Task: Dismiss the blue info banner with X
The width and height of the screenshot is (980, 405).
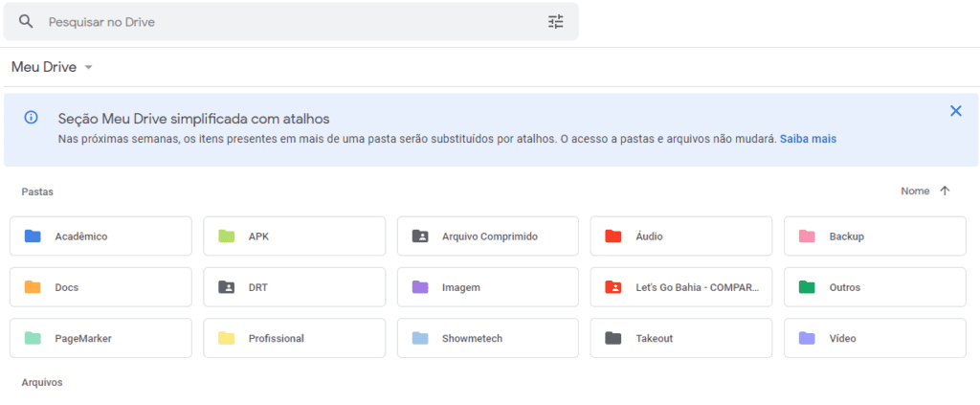Action: click(x=956, y=111)
